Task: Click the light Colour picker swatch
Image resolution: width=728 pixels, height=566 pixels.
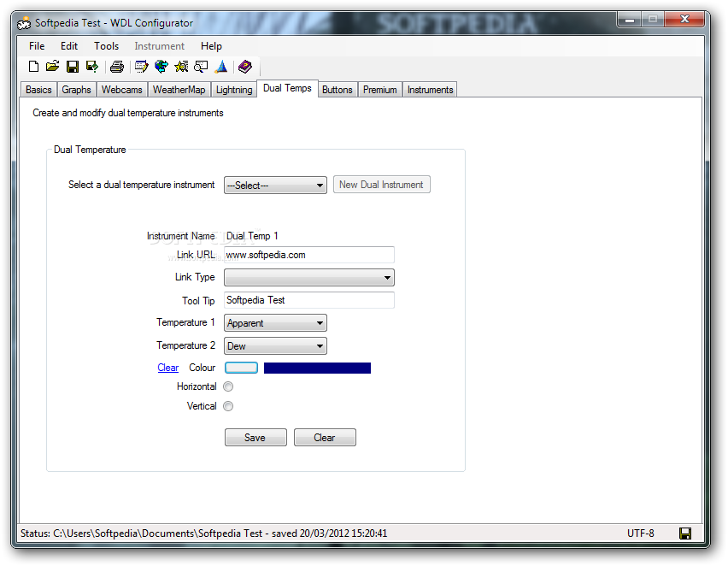Action: [x=241, y=368]
